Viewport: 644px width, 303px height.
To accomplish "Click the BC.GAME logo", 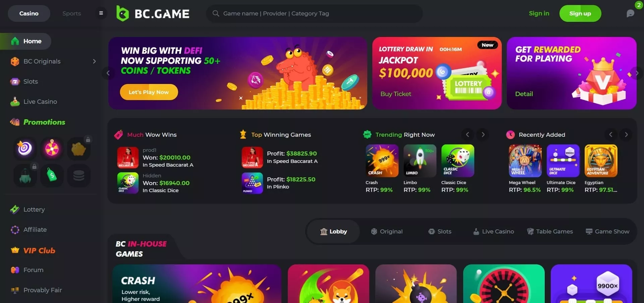I will click(x=153, y=13).
